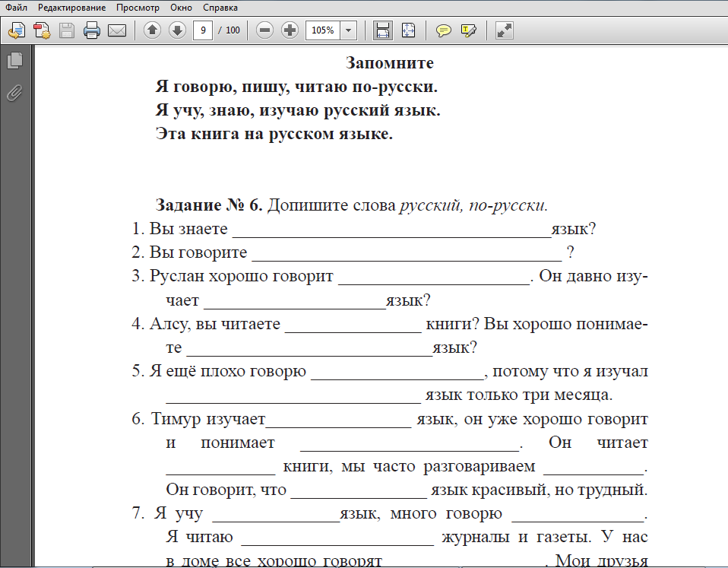Screen dimensions: 728x568
Task: Go to previous page with the up arrow
Action: tap(152, 30)
